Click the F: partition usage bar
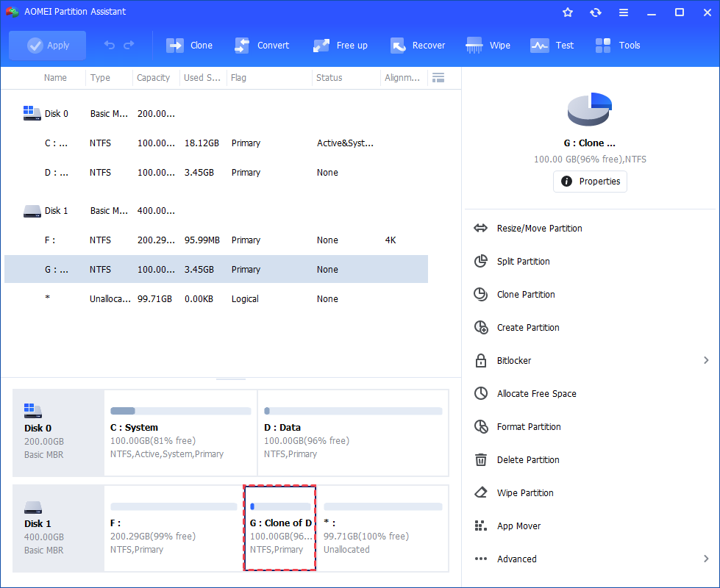Image resolution: width=720 pixels, height=588 pixels. pos(174,506)
